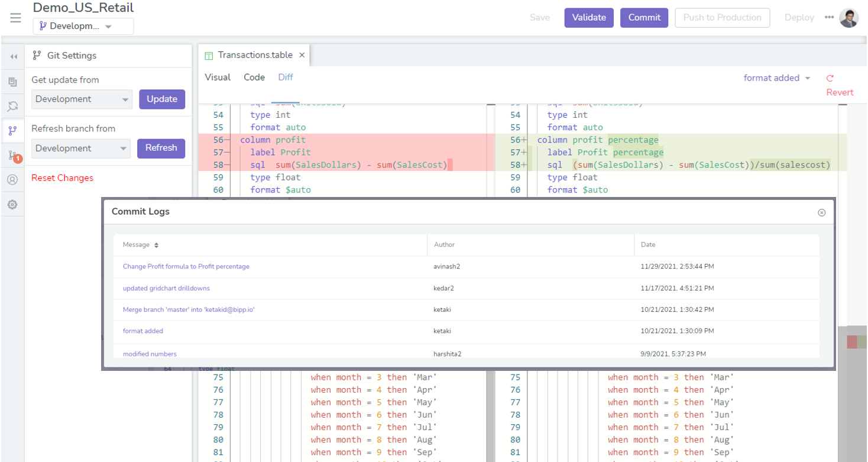
Task: Dismiss the Commit Logs dialog
Action: (821, 212)
